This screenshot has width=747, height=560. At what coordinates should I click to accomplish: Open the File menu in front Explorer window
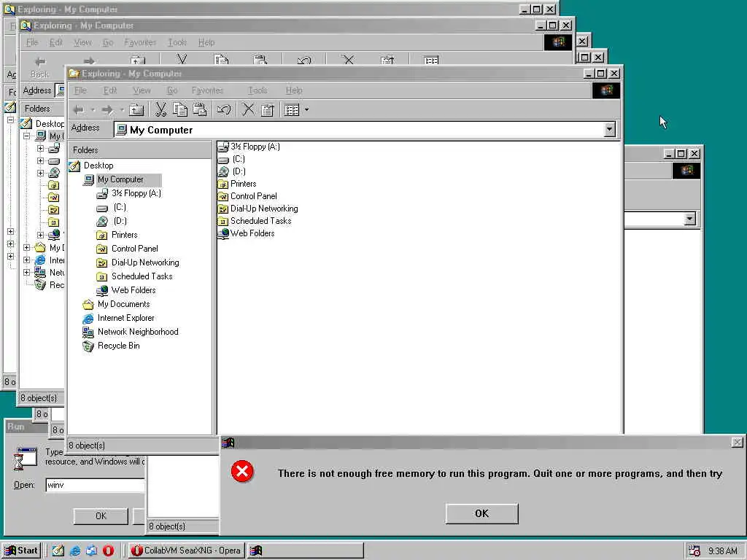click(80, 90)
